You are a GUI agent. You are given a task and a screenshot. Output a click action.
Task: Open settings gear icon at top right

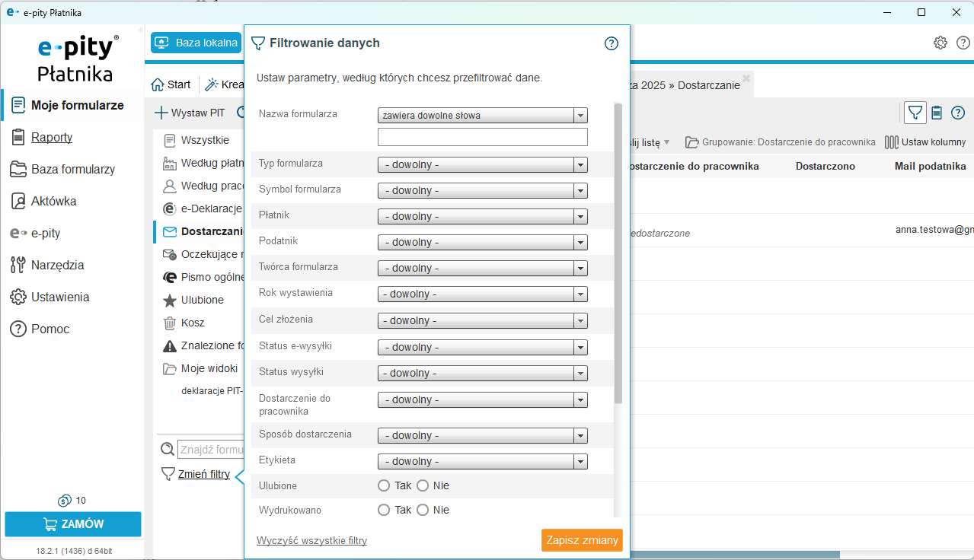pos(940,43)
